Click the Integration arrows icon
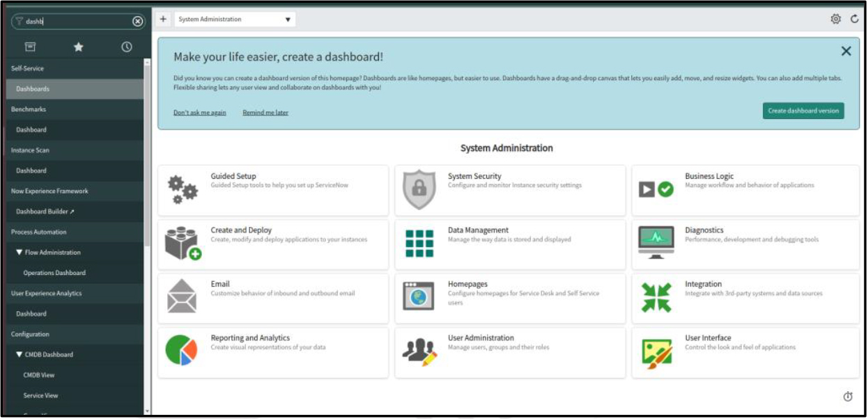Viewport: 868px width, 419px height. tap(656, 297)
